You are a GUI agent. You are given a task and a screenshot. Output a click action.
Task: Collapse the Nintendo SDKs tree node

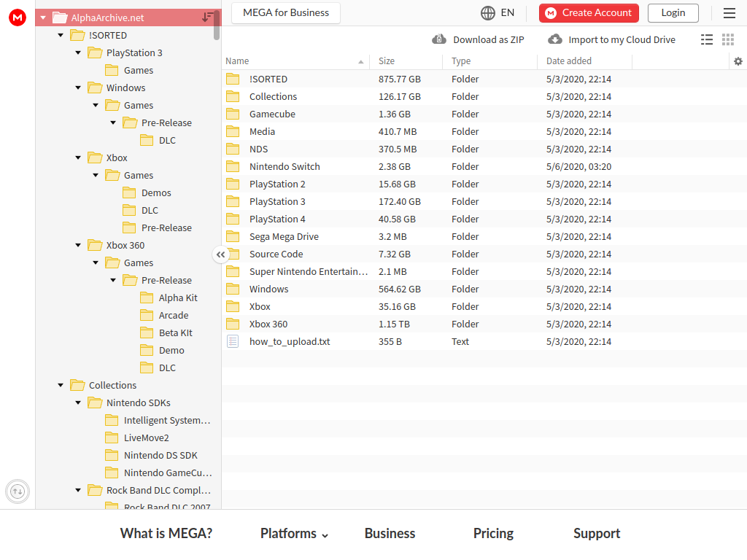(78, 402)
